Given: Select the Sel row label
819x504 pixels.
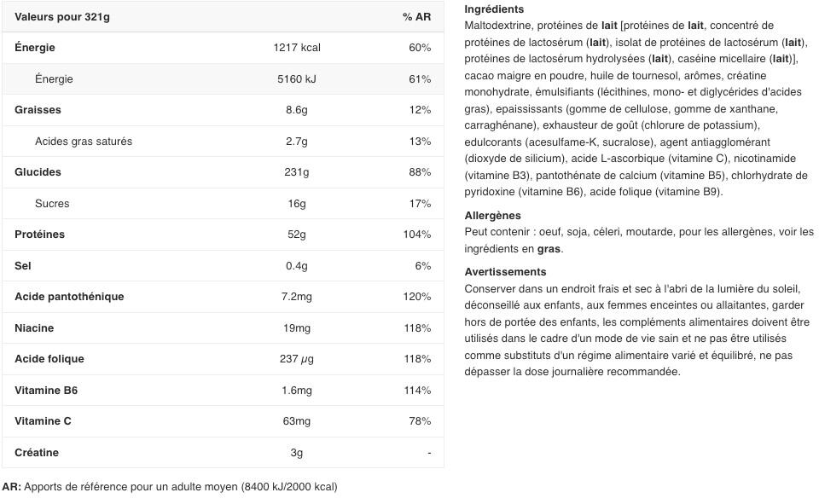Looking at the screenshot, I should (x=23, y=265).
